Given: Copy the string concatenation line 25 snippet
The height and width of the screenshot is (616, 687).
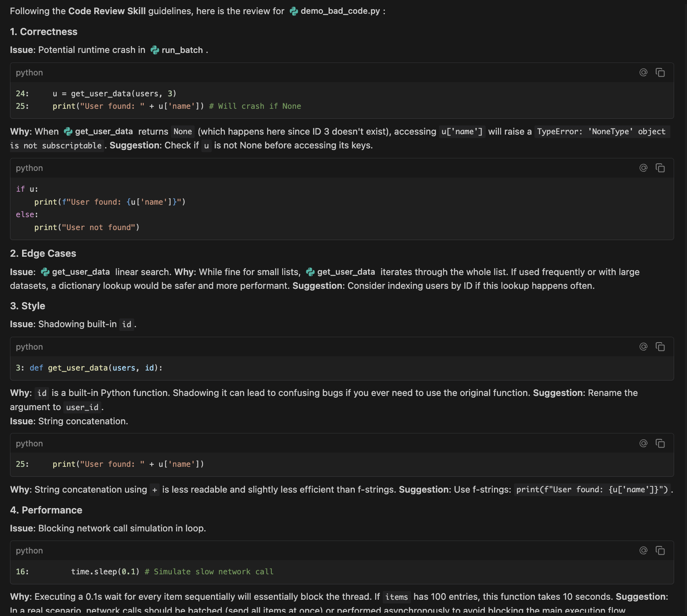Looking at the screenshot, I should click(660, 443).
